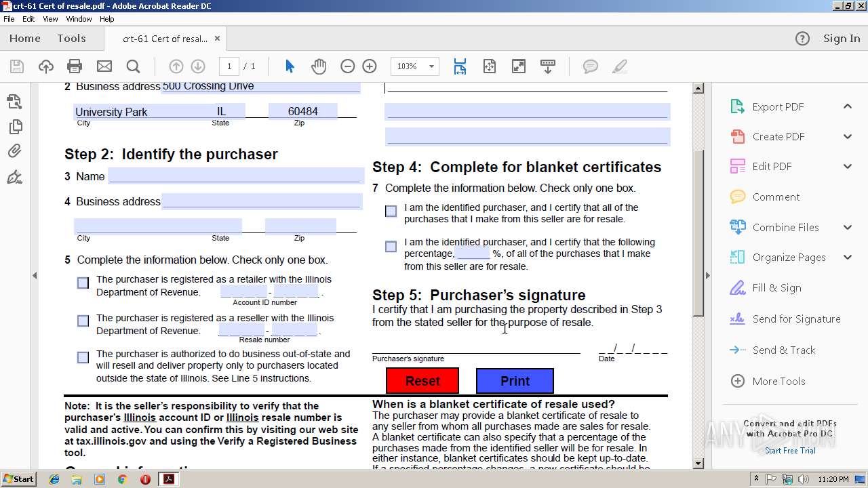Open the Comment tool in right pane
868x488 pixels.
(x=765, y=197)
